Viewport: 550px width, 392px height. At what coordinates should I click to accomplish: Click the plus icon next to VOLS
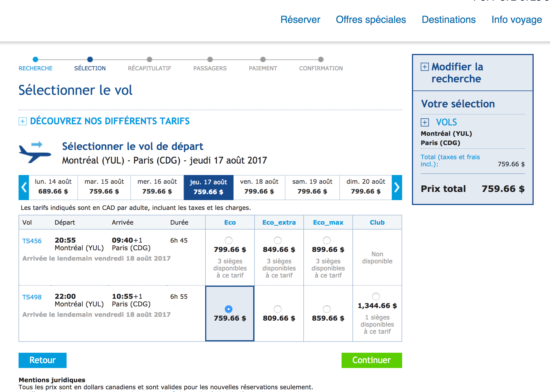coord(425,122)
